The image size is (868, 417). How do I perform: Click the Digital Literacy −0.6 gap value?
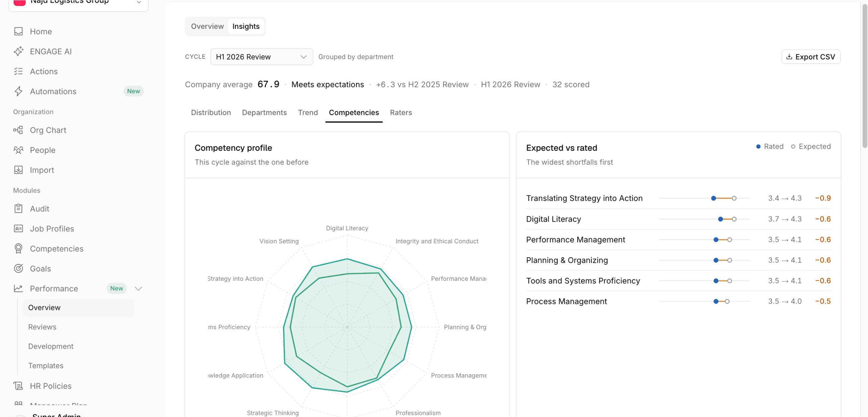click(x=823, y=219)
